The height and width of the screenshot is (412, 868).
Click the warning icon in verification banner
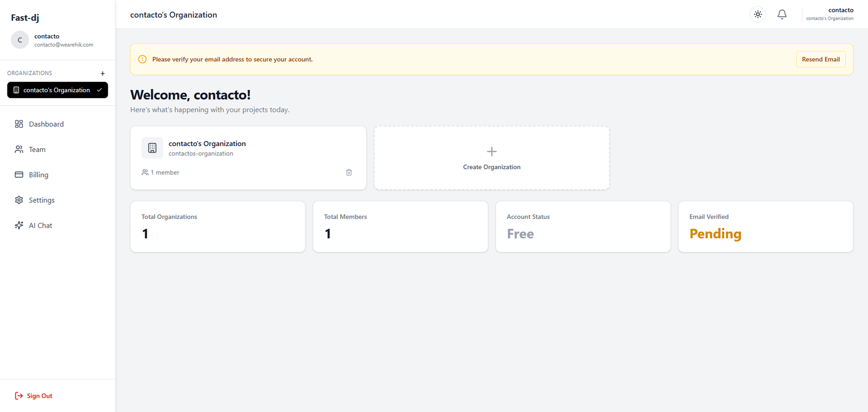143,59
